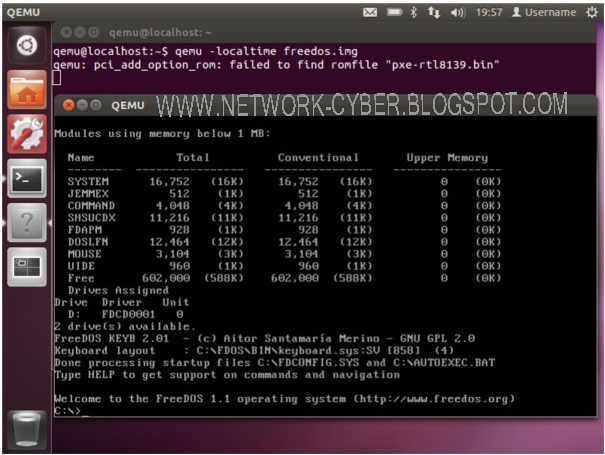The image size is (605, 455).
Task: Click the 'Type HELP to get support' line
Action: [227, 375]
